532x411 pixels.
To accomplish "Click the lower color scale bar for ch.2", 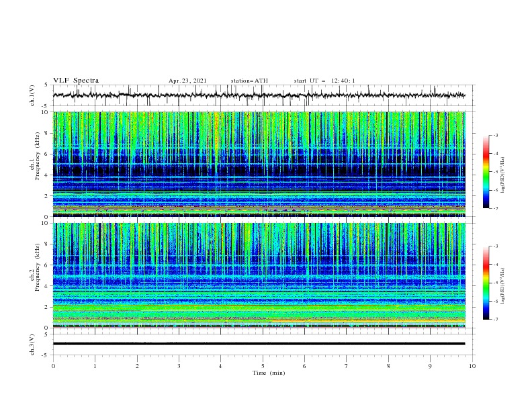I will click(486, 283).
